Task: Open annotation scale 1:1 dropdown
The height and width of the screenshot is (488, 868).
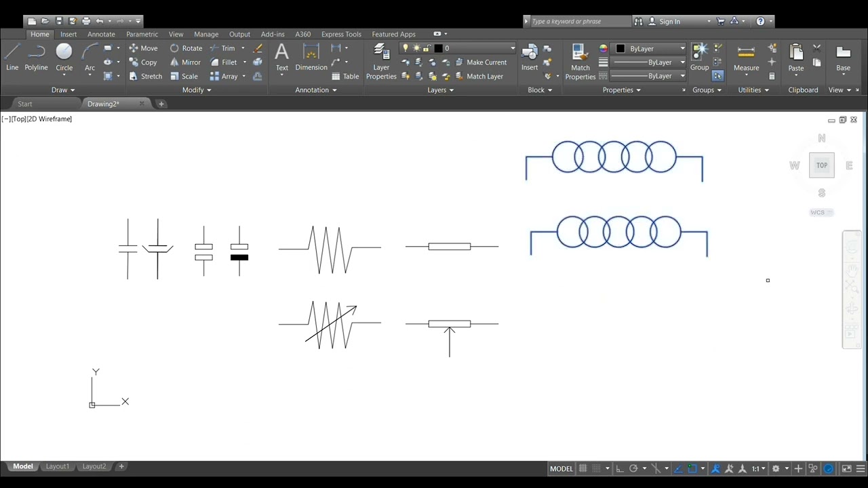Action: pyautogui.click(x=758, y=468)
